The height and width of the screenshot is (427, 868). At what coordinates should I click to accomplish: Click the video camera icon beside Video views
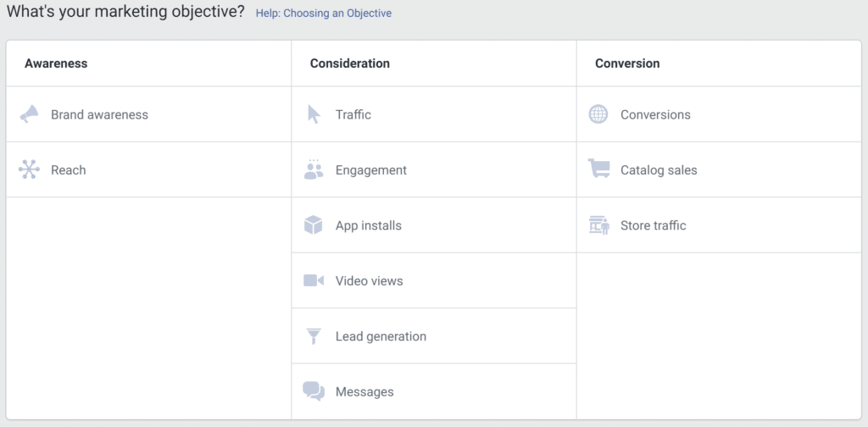click(314, 280)
